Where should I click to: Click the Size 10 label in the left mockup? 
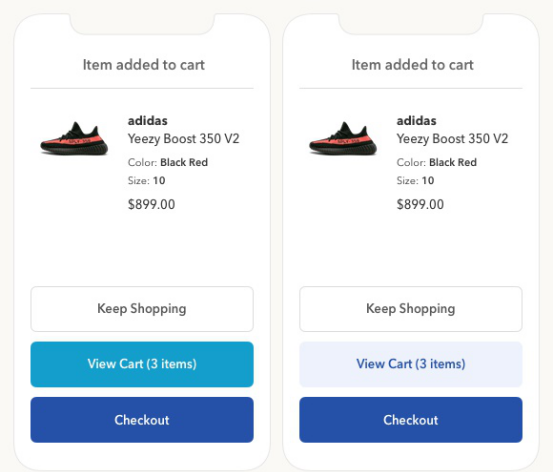[147, 181]
